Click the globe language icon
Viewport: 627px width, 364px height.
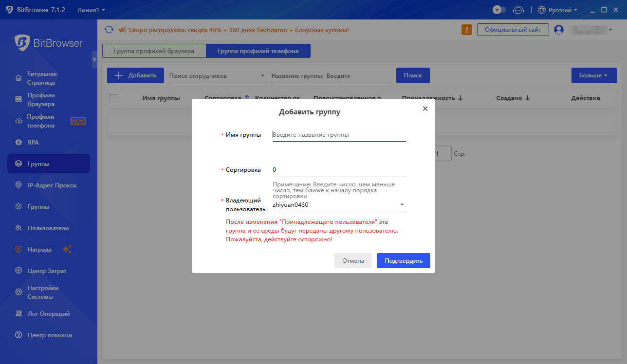(542, 10)
